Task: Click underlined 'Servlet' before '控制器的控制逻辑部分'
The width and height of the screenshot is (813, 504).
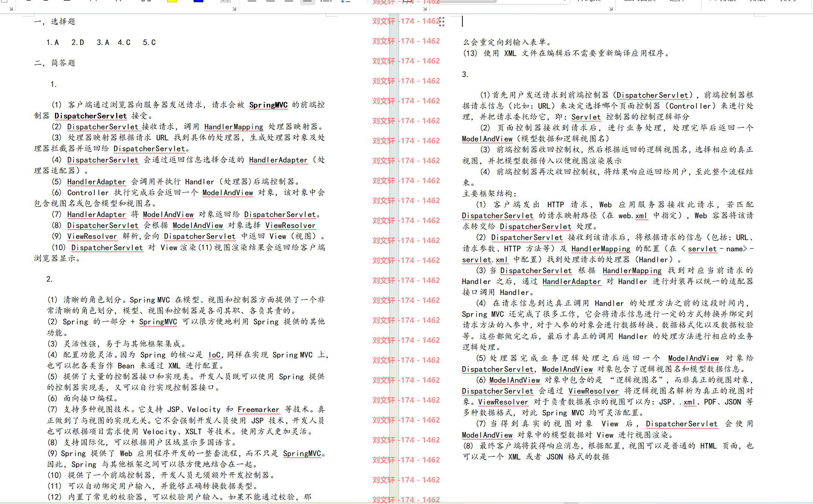Action: pyautogui.click(x=586, y=117)
